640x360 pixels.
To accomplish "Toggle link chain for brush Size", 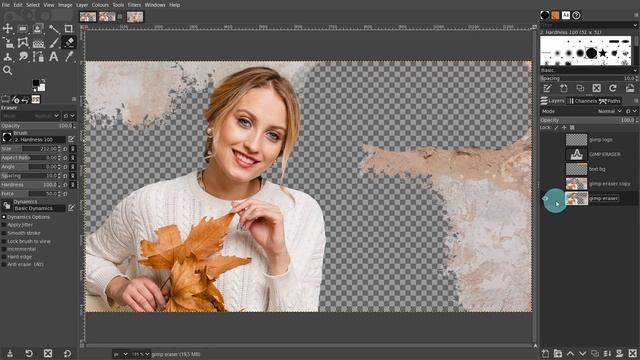I will (73, 149).
